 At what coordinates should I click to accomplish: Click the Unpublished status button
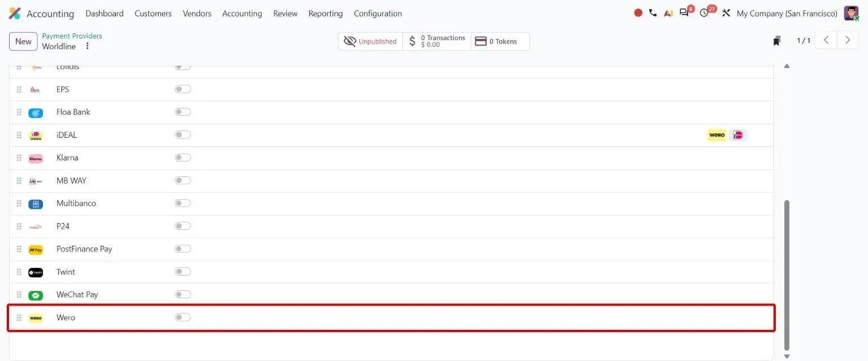[x=371, y=41]
